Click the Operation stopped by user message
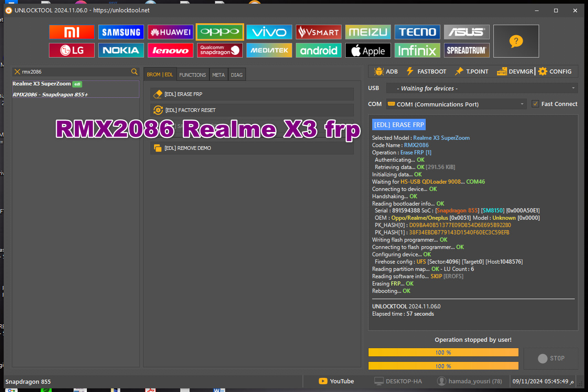588x392 pixels. (473, 339)
